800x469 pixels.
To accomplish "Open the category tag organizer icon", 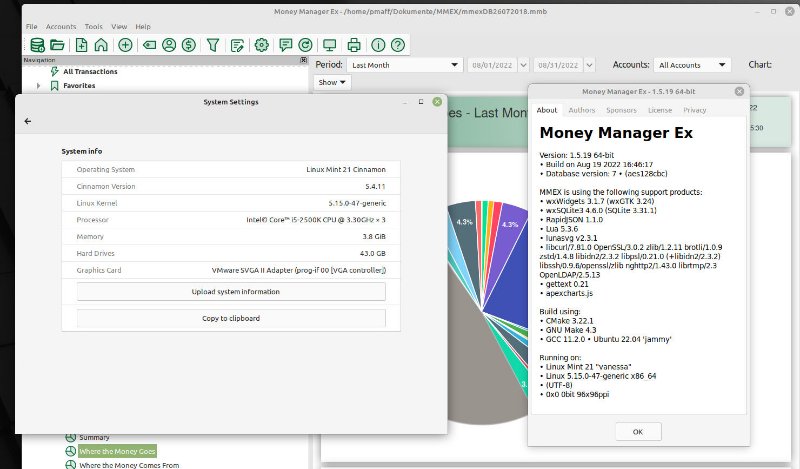I will coord(149,45).
